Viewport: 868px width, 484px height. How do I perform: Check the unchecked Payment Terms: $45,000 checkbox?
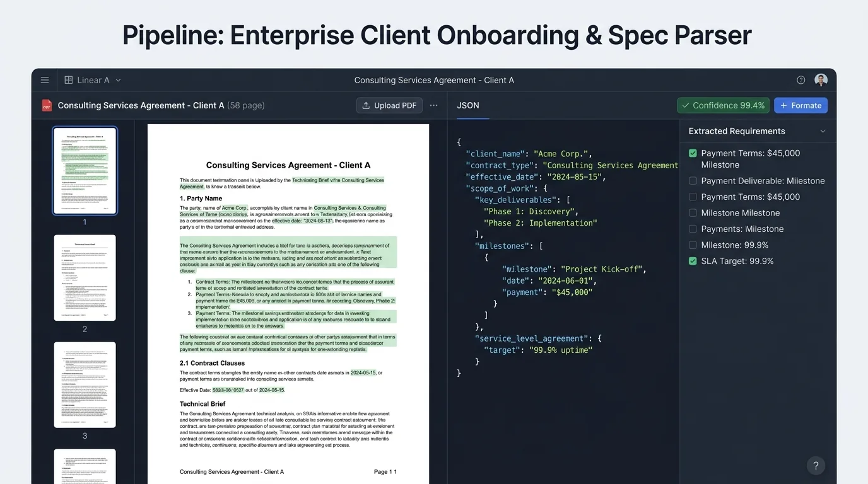click(693, 197)
